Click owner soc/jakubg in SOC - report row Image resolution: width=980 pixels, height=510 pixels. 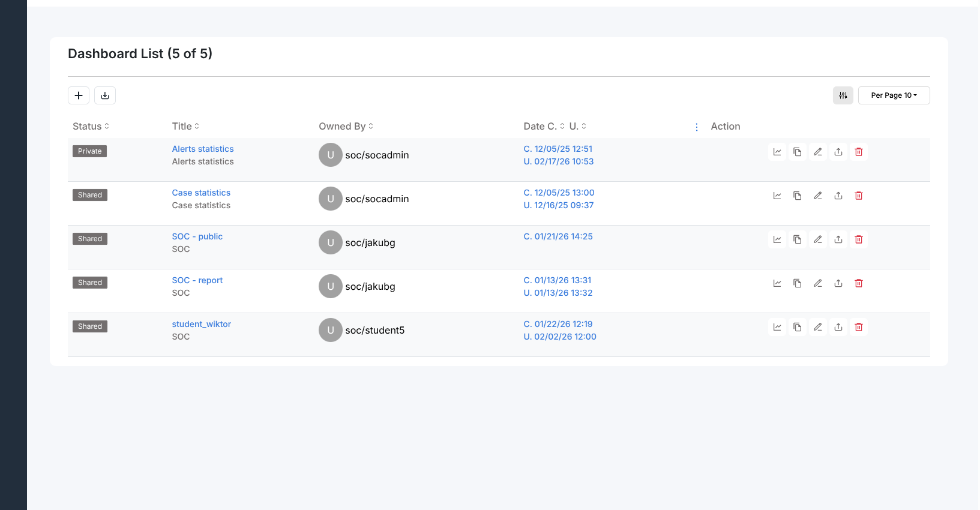click(370, 286)
